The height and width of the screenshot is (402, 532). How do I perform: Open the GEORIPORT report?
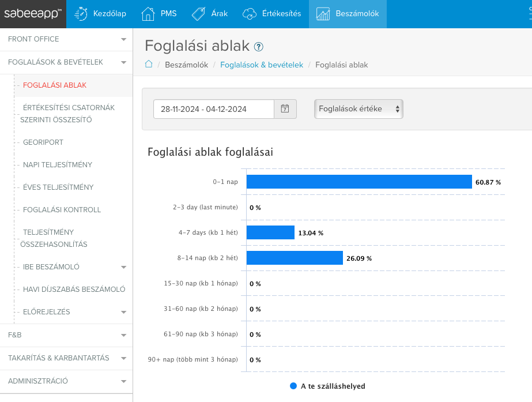(x=43, y=142)
